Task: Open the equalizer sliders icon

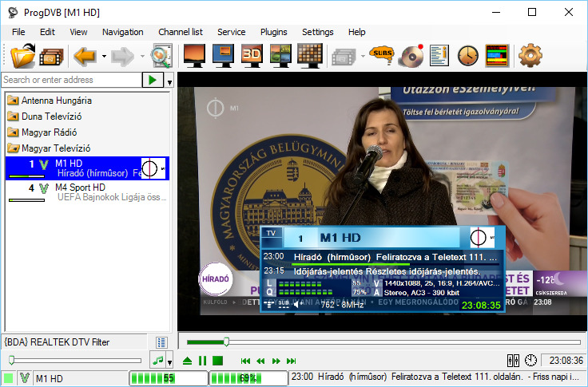Action: (513, 361)
